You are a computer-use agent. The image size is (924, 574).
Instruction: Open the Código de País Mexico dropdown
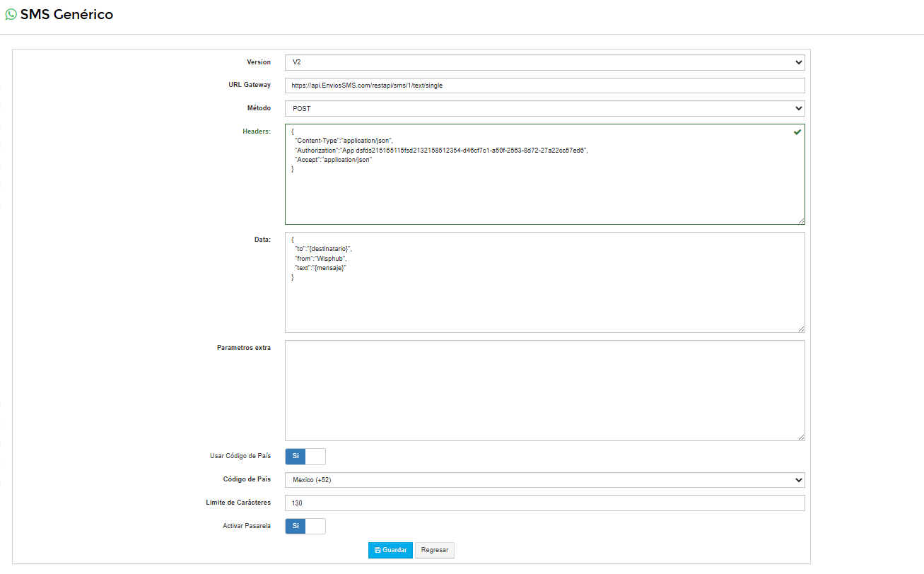544,480
